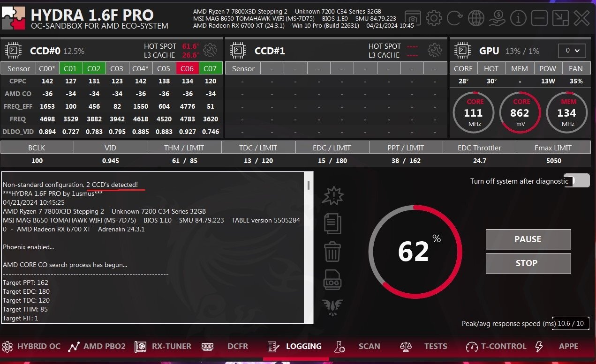
Task: Click the EDC Throttler header
Action: point(480,148)
